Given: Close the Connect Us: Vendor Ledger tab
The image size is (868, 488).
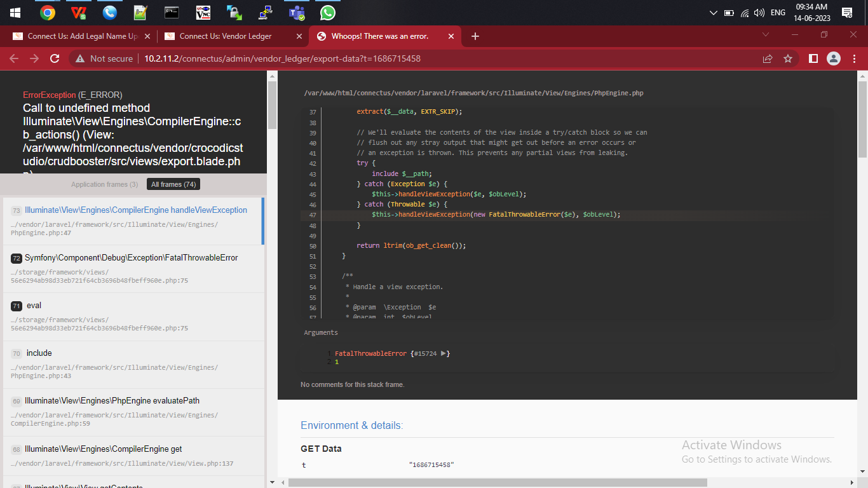Looking at the screenshot, I should pos(299,36).
